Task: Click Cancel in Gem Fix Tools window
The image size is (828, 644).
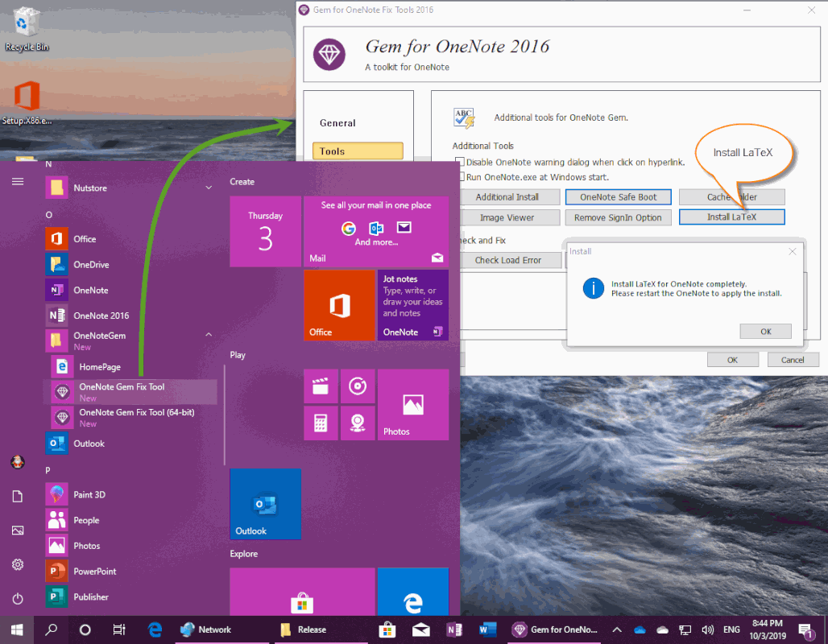Action: (793, 360)
